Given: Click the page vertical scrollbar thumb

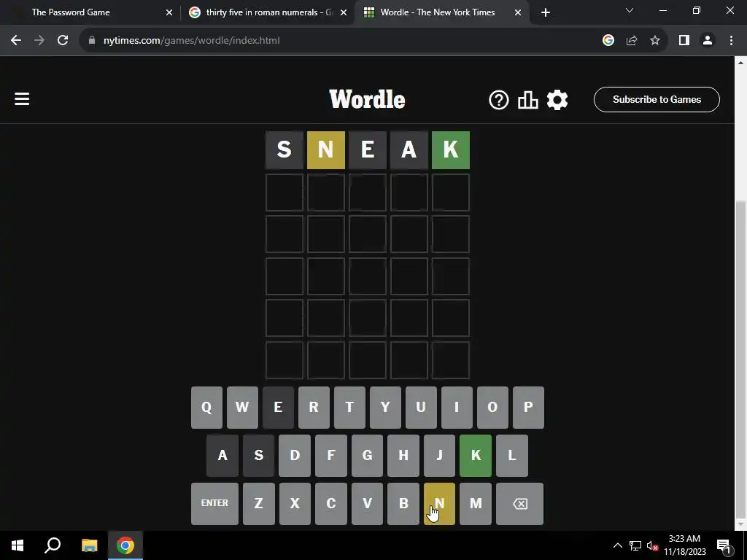Looking at the screenshot, I should (741, 358).
